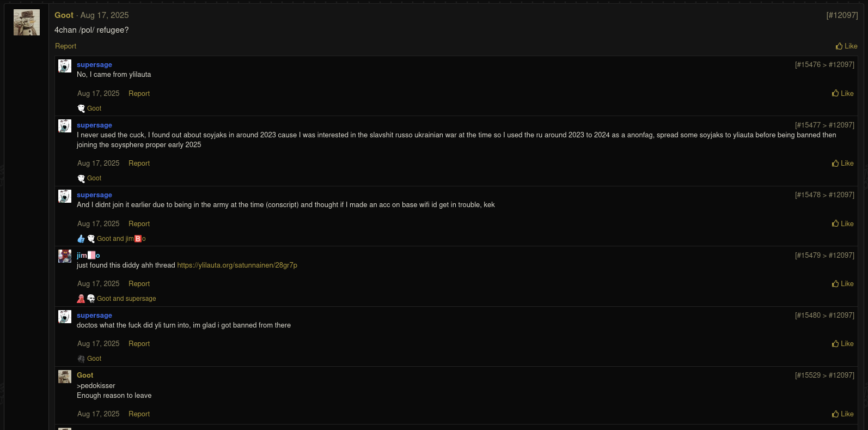Open reply permalink #15479 > #12097

point(824,256)
